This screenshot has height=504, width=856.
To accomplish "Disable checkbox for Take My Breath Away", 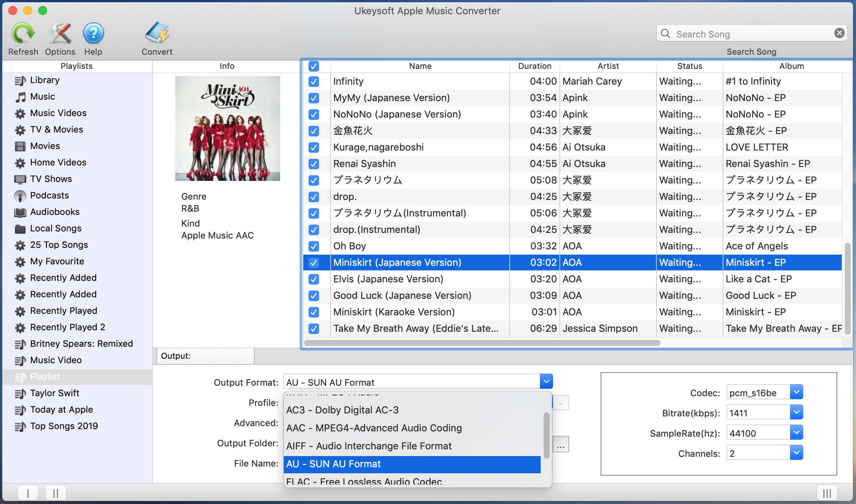I will (x=314, y=328).
